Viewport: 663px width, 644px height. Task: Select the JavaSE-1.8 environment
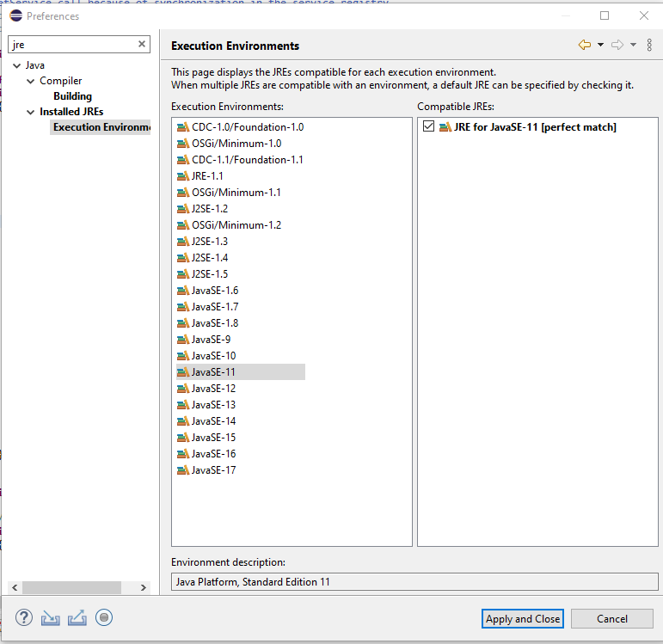pos(207,323)
